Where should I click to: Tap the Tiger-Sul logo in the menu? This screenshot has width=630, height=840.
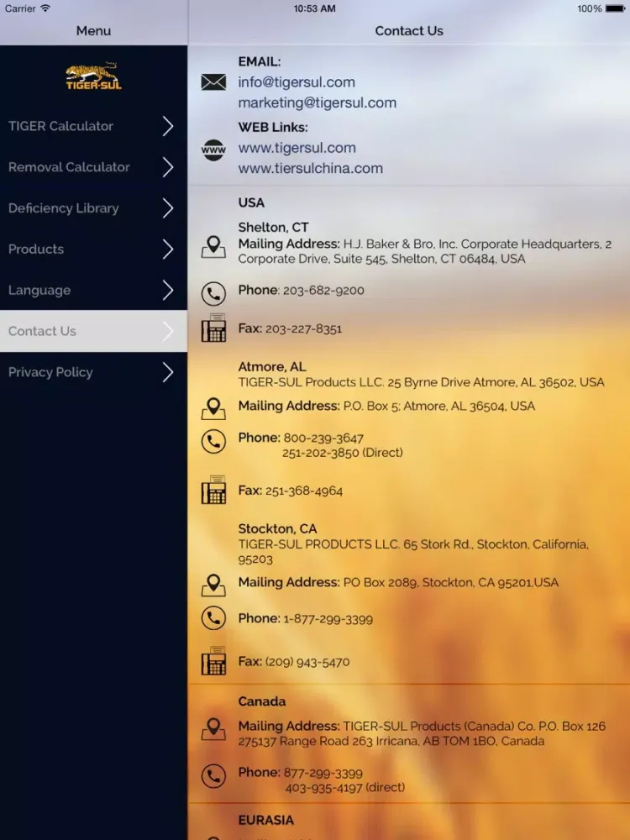pos(94,76)
